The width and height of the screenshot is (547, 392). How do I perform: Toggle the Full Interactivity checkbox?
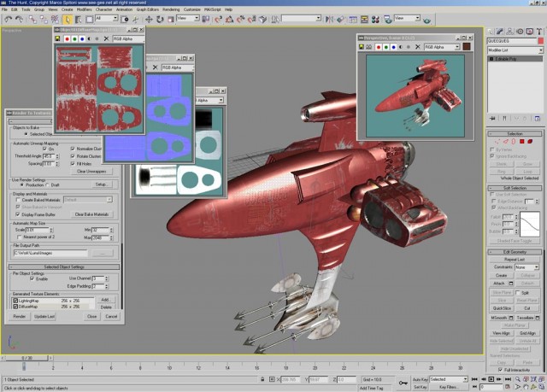click(500, 370)
